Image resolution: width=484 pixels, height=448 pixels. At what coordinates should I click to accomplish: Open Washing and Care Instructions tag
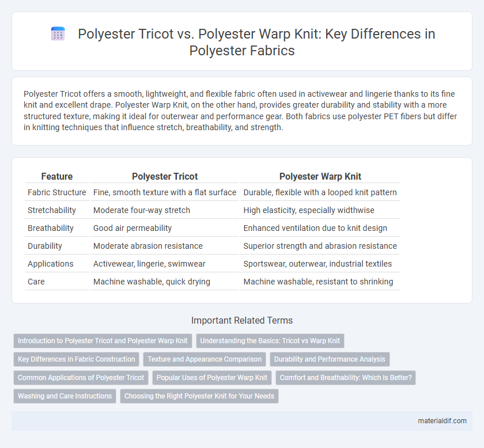[65, 396]
